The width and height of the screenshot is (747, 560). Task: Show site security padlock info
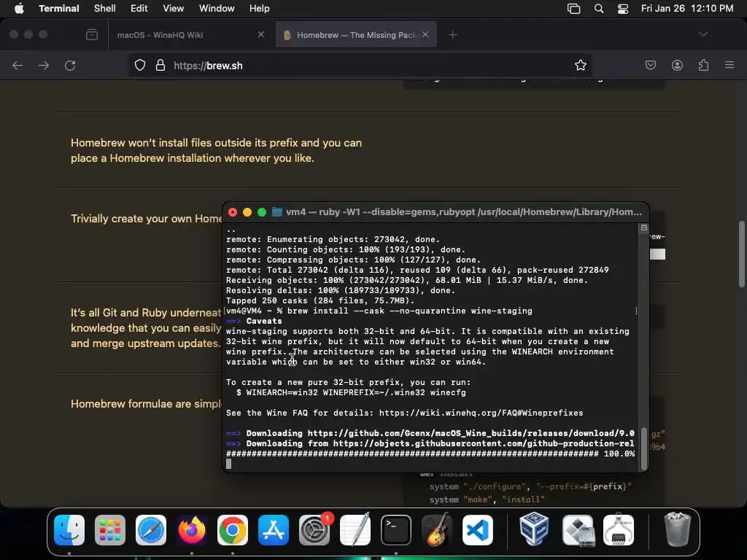click(160, 65)
